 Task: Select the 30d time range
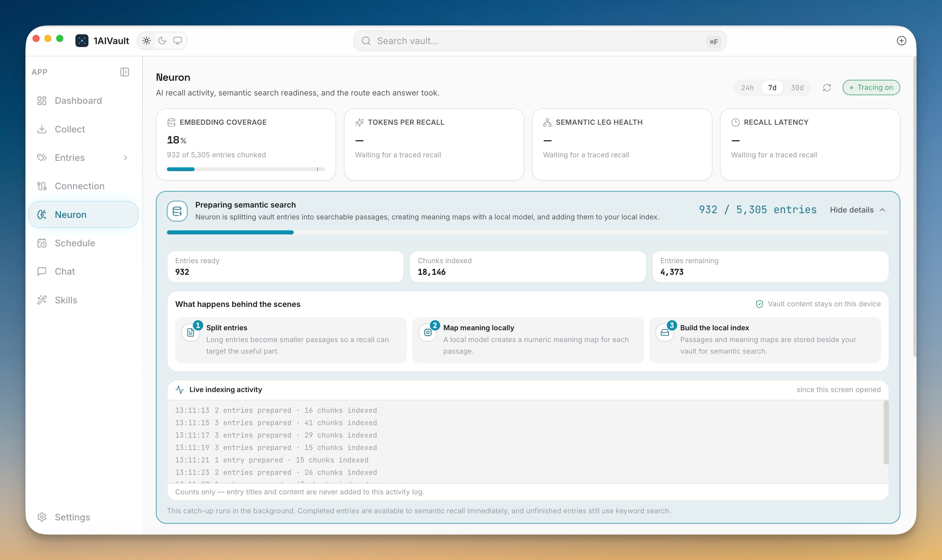coord(797,88)
